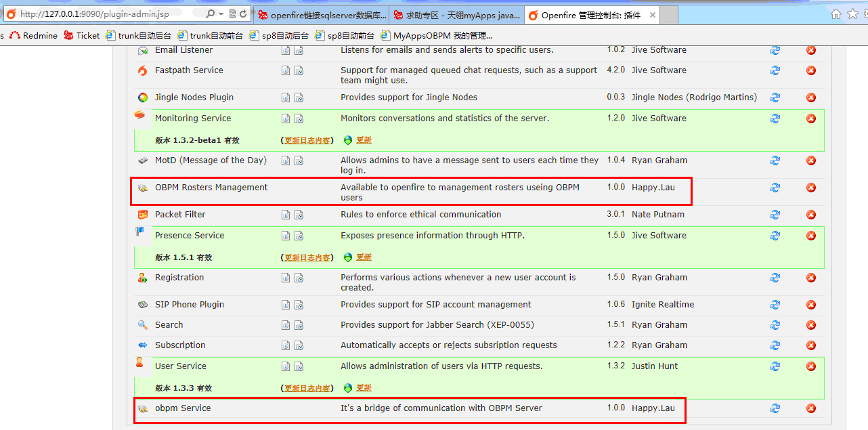Viewport: 868px width, 430px height.
Task: Delete the Monitoring Service plugin
Action: [x=811, y=119]
